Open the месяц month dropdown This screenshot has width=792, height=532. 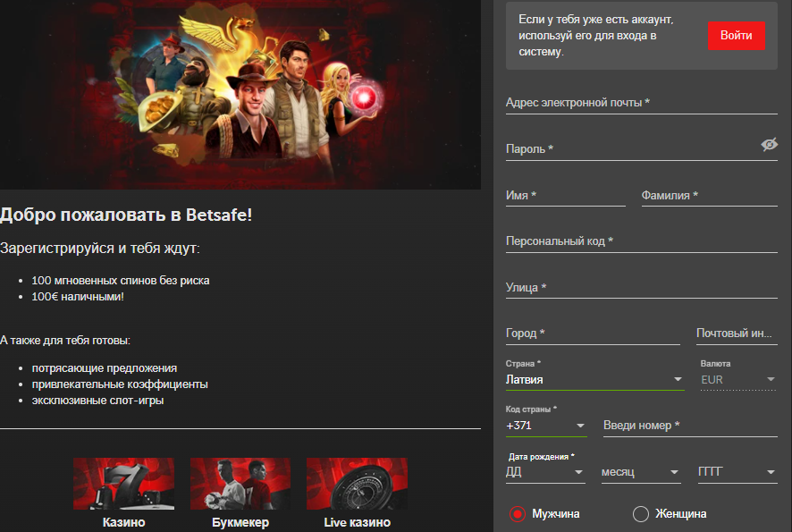[640, 472]
